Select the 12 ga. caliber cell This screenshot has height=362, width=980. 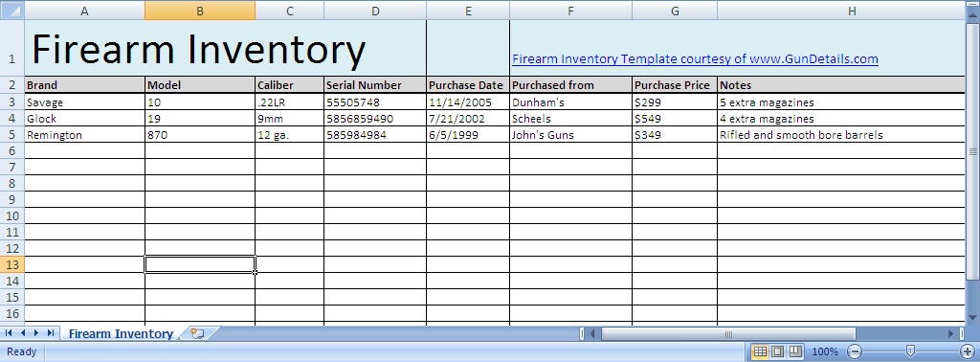(289, 134)
